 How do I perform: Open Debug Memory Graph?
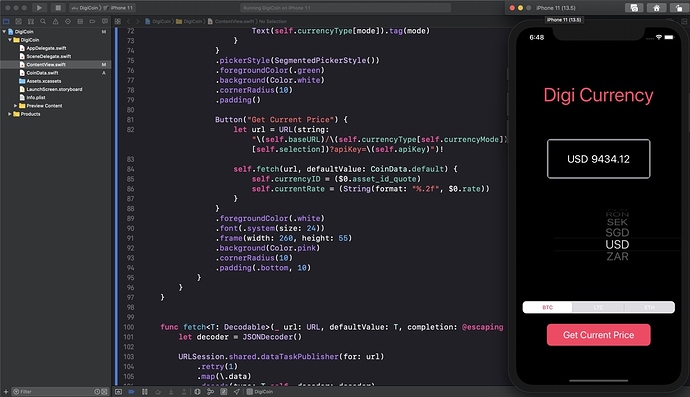click(210, 391)
